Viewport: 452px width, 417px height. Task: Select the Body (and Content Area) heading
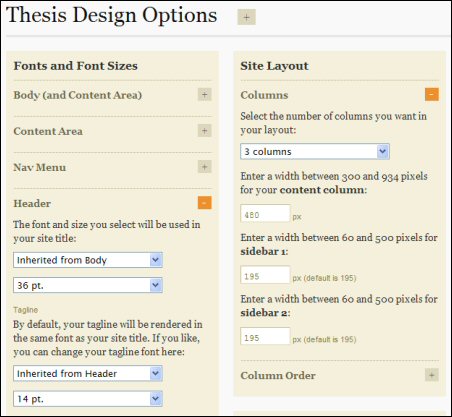pyautogui.click(x=78, y=95)
